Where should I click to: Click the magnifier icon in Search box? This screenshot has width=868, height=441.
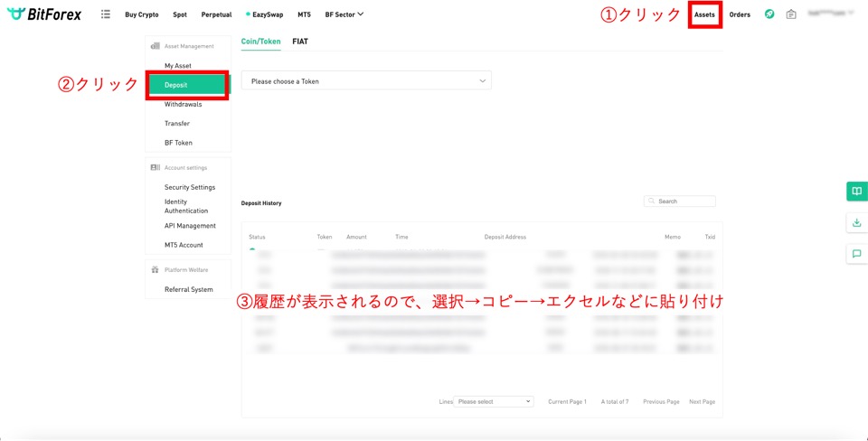point(652,202)
